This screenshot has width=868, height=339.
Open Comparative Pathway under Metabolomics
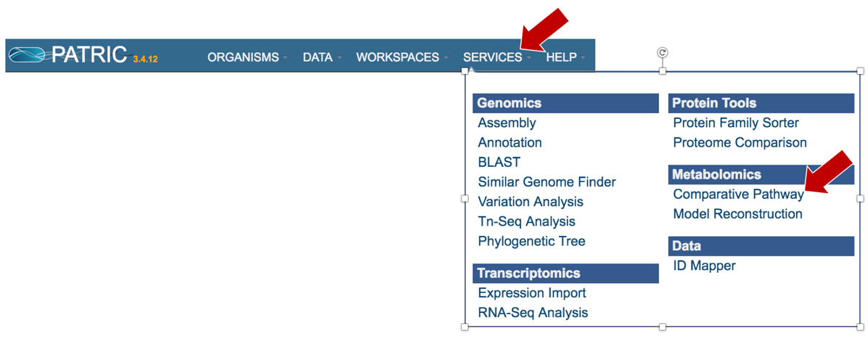(738, 195)
